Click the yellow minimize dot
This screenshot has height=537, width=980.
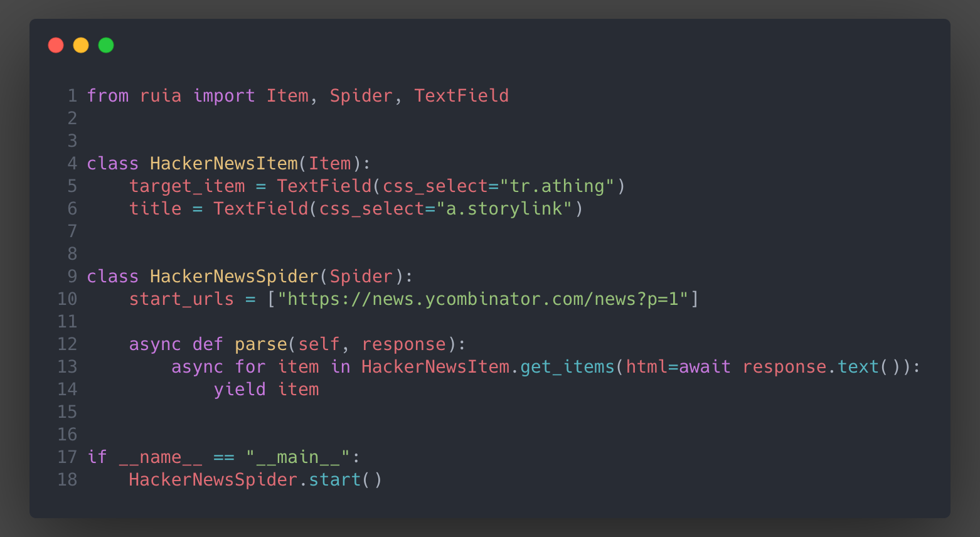(x=81, y=45)
